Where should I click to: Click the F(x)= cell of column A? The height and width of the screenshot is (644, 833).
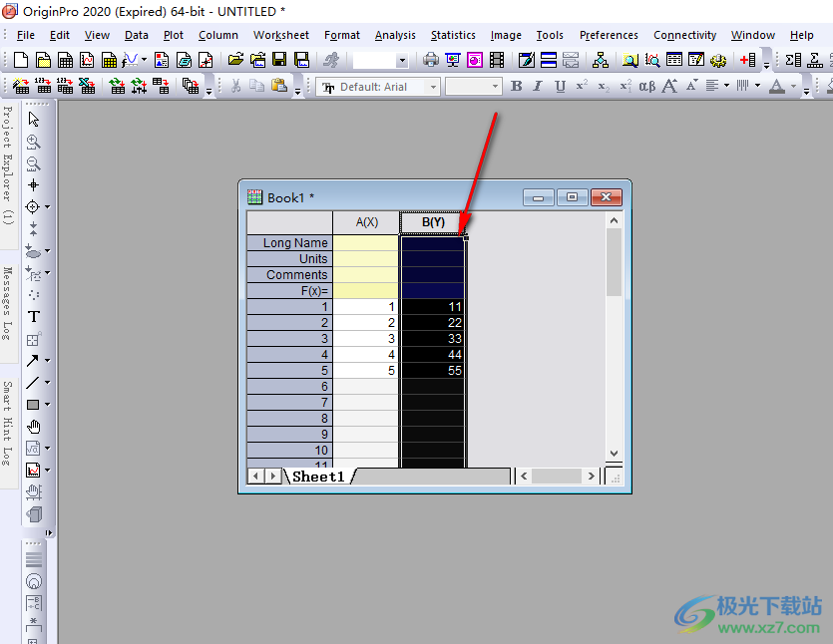(366, 291)
